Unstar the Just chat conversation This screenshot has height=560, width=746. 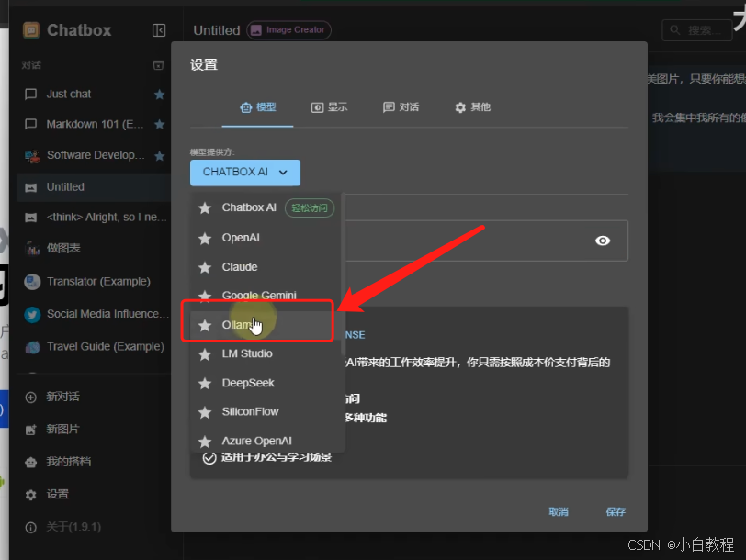point(159,95)
